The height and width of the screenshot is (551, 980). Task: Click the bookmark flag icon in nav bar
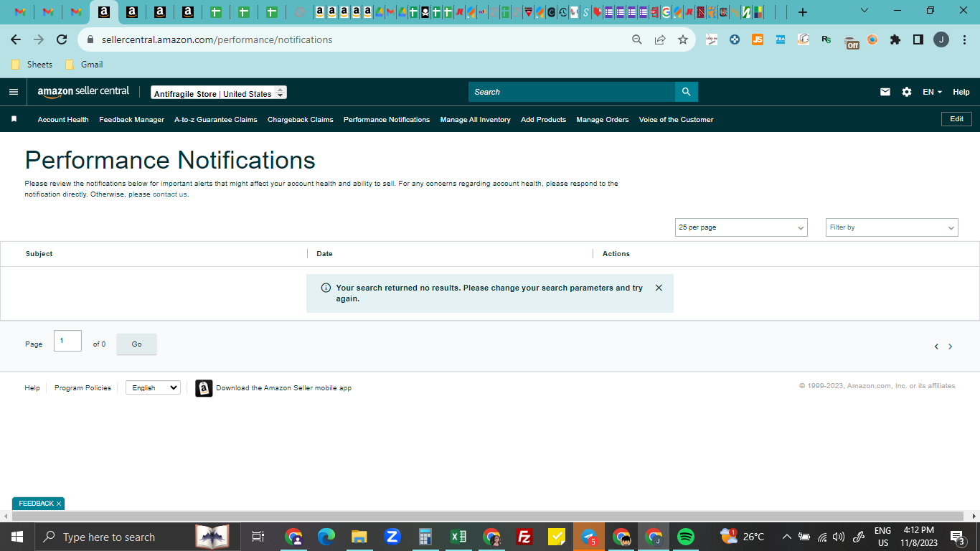tap(14, 119)
